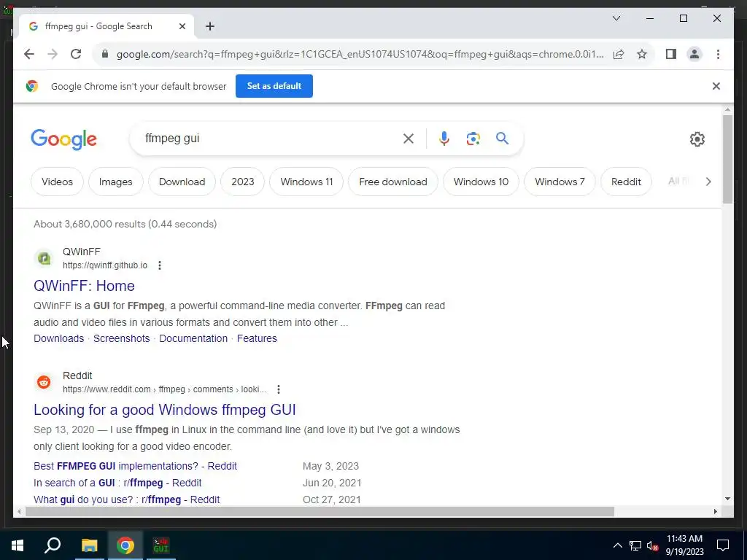
Task: Open network status tray icon
Action: tap(635, 545)
